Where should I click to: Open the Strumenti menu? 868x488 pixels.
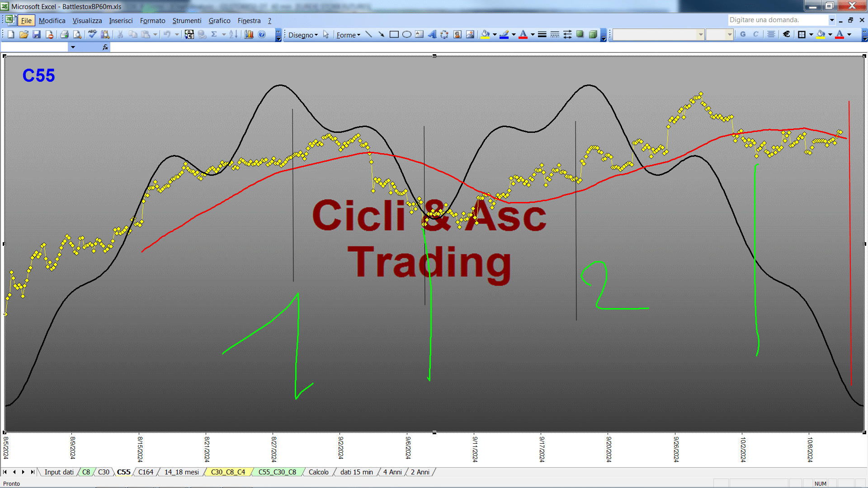tap(187, 21)
